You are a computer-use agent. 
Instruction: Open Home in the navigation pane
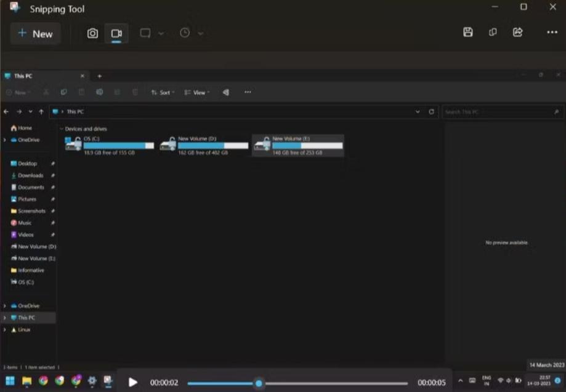point(22,128)
